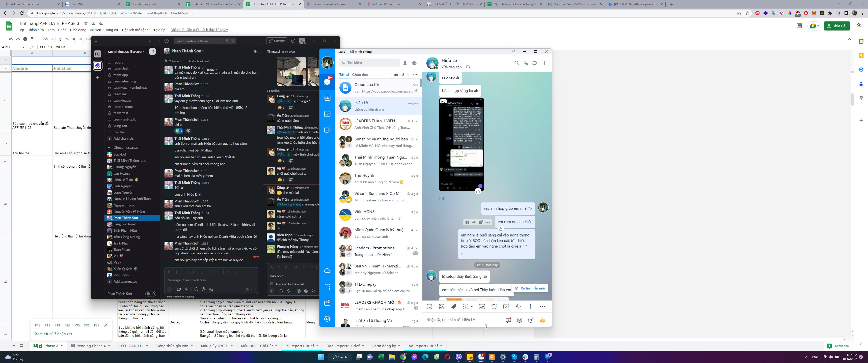This screenshot has height=363, width=868.
Task: Open comment history in Google Sheets header
Action: pos(799,26)
